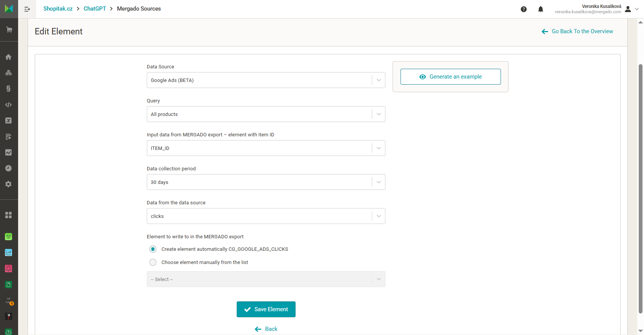Launch the 'No icon' app with D badge
The height and width of the screenshot is (335, 644).
pyautogui.click(x=9, y=301)
